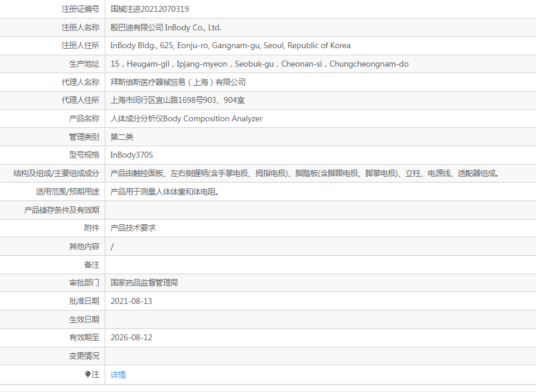The height and width of the screenshot is (392, 536).
Task: Click the 注册证编号 label
Action: click(80, 9)
